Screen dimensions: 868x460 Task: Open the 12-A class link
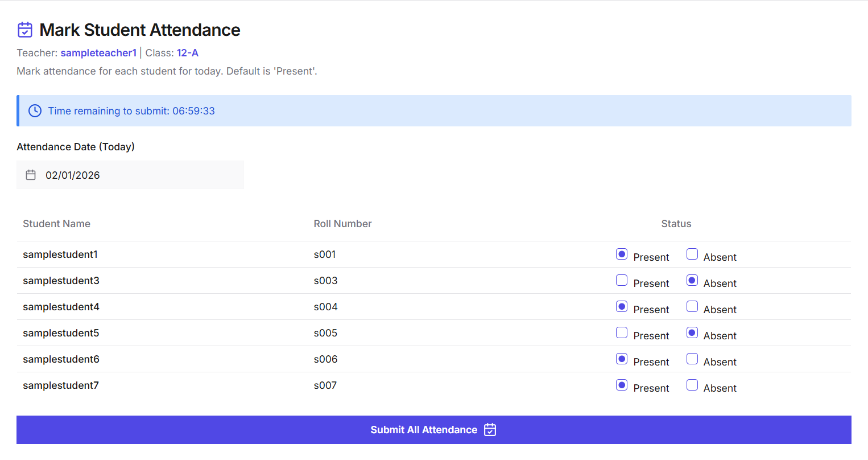click(188, 52)
